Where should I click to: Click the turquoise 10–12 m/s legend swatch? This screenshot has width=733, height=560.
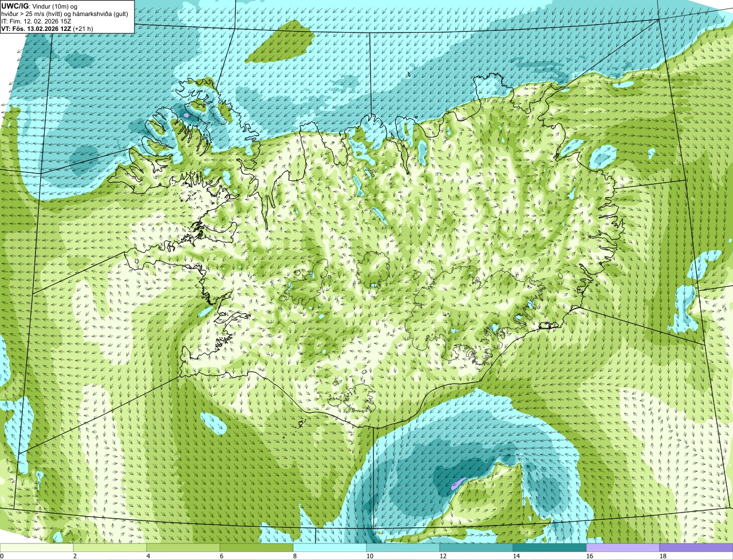[403, 548]
